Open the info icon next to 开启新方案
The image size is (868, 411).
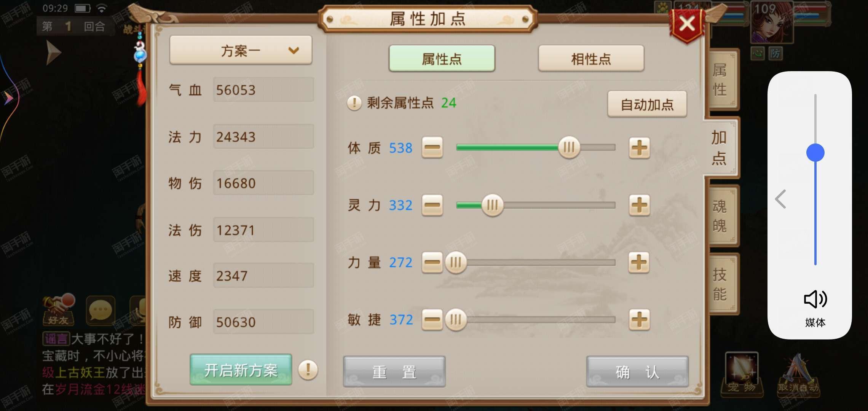pyautogui.click(x=308, y=370)
